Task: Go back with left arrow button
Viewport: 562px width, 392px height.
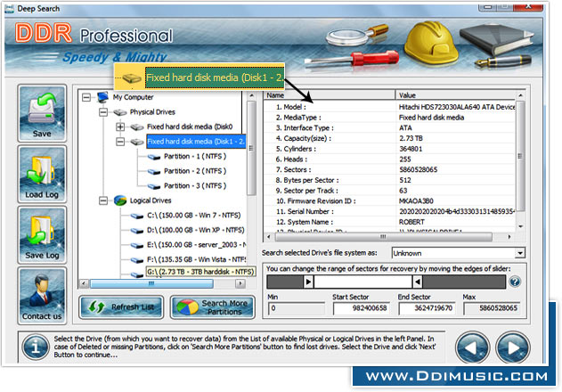Action: 472,347
